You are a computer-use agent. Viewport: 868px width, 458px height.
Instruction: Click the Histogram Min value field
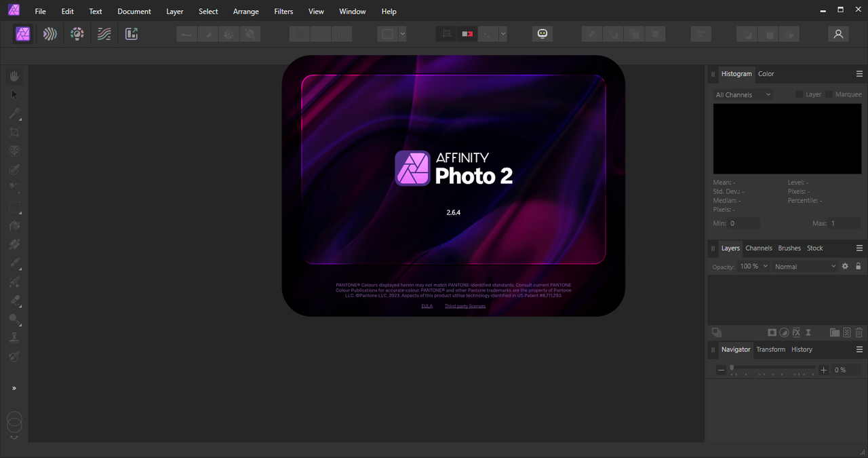tap(744, 223)
